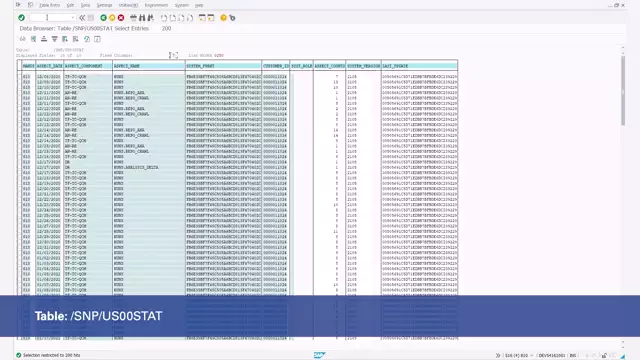Select row checkbox for 12/31/2020 entry
This screenshot has height=360, width=640.
[x=19, y=247]
